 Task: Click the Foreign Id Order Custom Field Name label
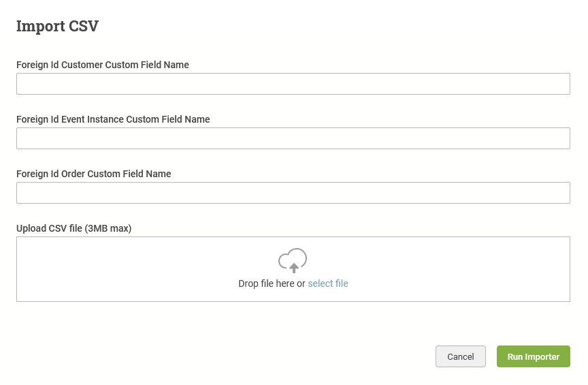click(x=94, y=174)
